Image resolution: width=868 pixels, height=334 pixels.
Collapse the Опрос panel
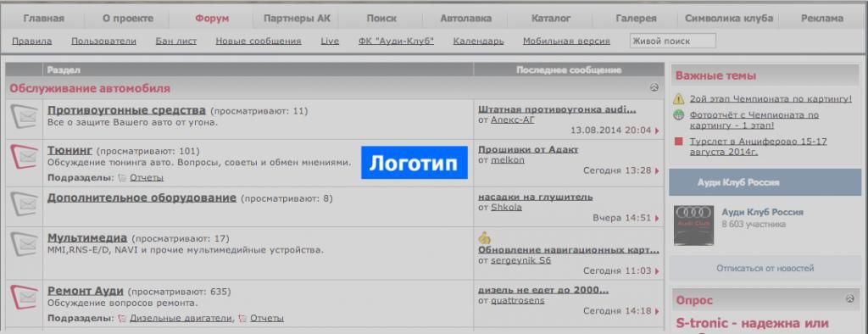tap(849, 299)
